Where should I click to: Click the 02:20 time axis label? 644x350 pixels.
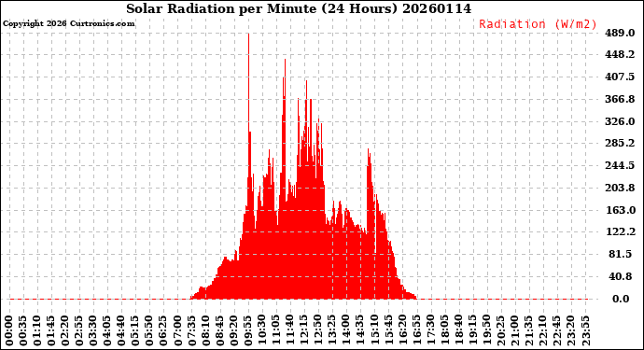(65, 330)
